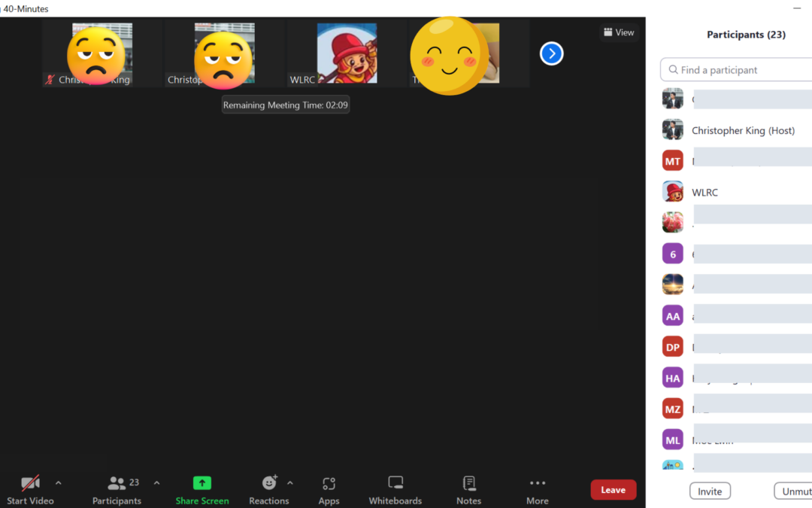This screenshot has height=508, width=812.
Task: Click the sunset photo avatar in participant list
Action: (x=673, y=284)
